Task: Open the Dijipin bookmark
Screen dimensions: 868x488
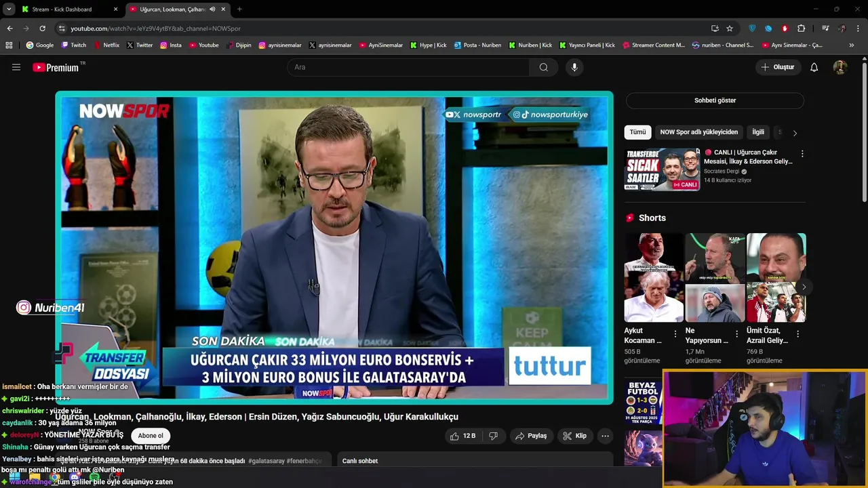Action: 238,45
